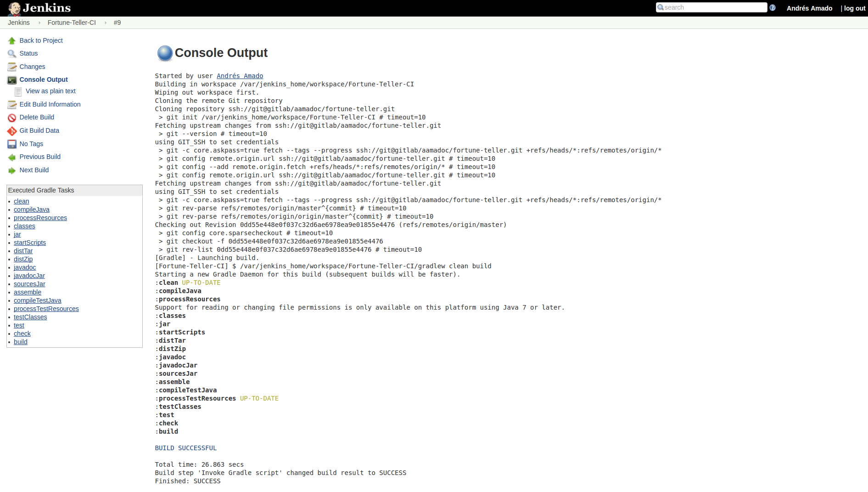This screenshot has height=492, width=868.
Task: Open the Fortune-Teller-CI breadcrumb
Action: (72, 23)
